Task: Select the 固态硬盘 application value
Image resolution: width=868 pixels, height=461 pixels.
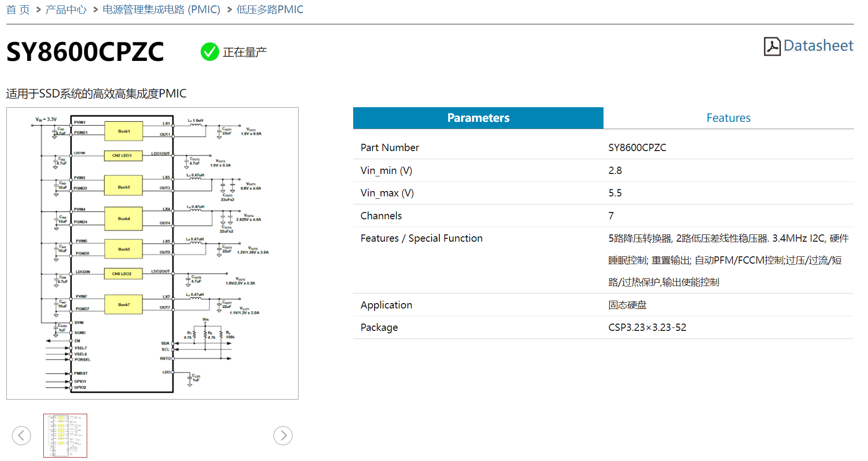Action: pyautogui.click(x=627, y=305)
